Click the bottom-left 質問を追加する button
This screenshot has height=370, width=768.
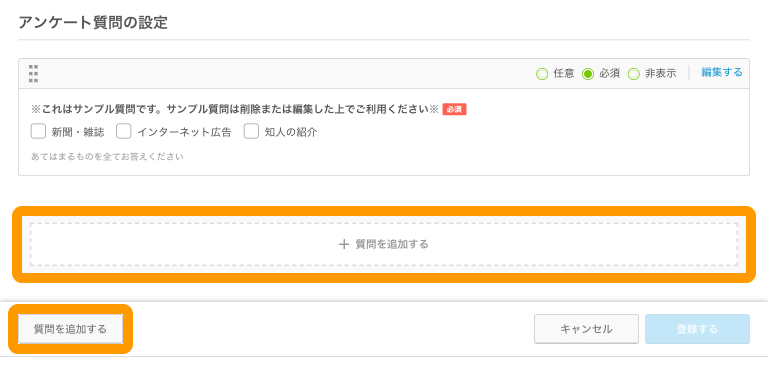(x=70, y=329)
